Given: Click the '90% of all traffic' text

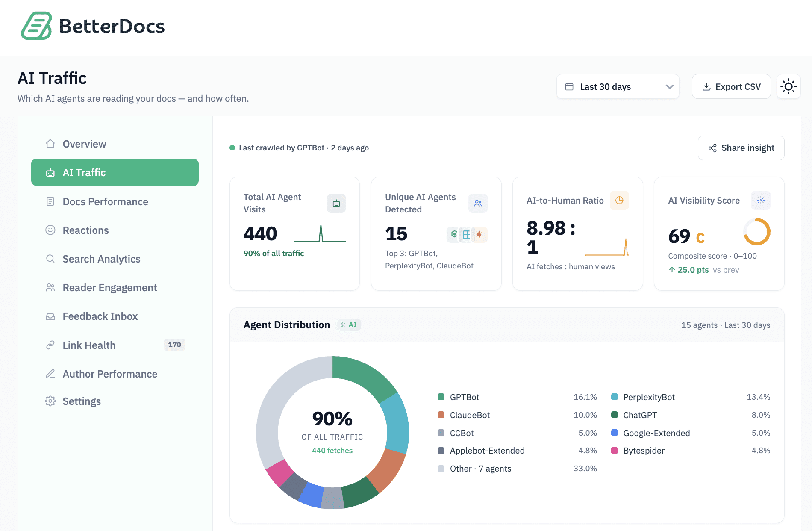Looking at the screenshot, I should pyautogui.click(x=274, y=253).
